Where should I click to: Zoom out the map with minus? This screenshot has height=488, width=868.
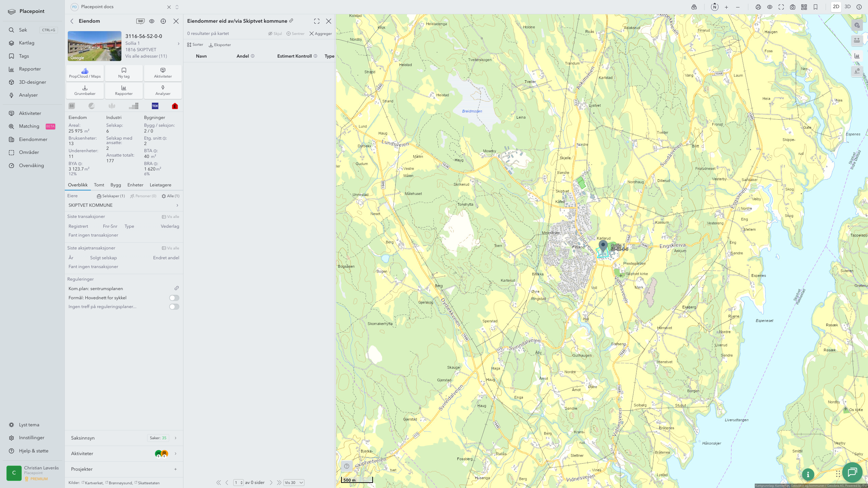click(x=738, y=7)
